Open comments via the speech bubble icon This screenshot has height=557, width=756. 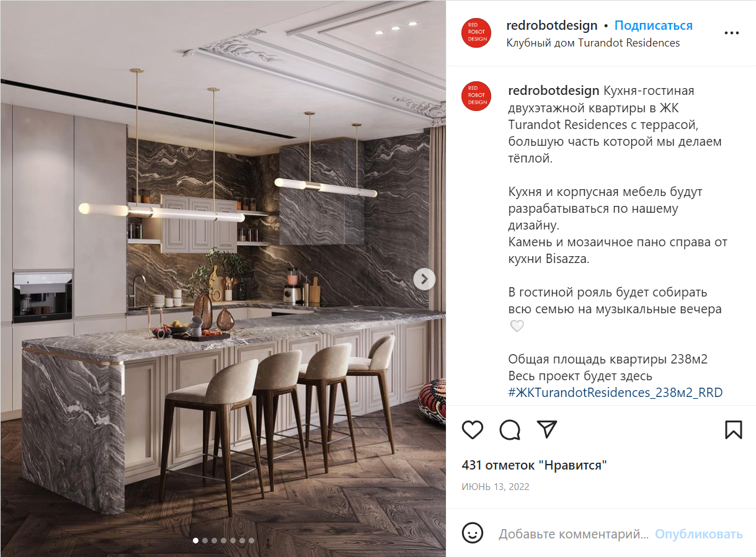click(x=510, y=430)
